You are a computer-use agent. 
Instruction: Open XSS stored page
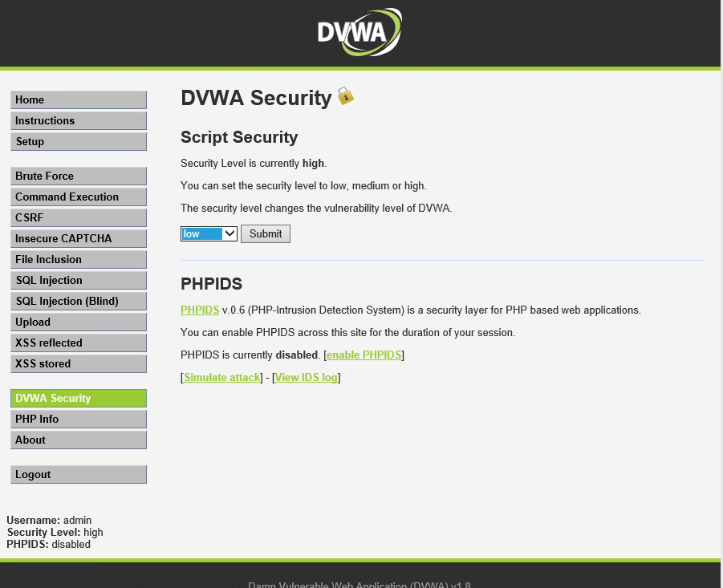[x=79, y=363]
